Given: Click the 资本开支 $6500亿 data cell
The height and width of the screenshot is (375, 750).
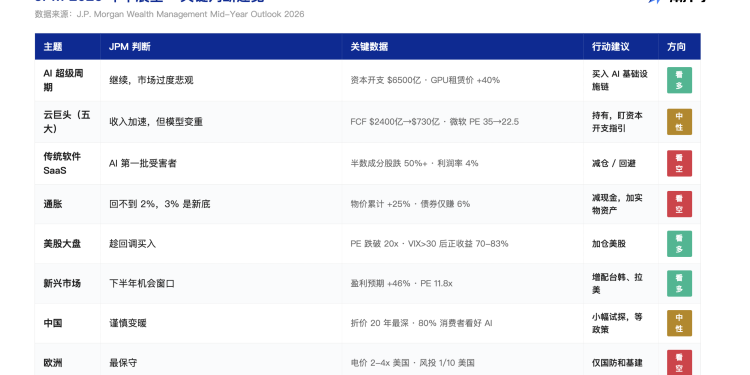Looking at the screenshot, I should [463, 80].
